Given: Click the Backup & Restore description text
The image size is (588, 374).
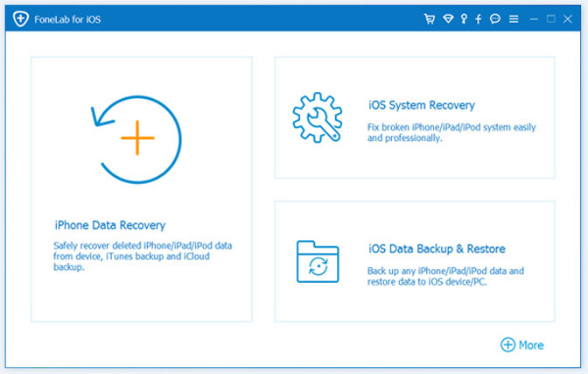Looking at the screenshot, I should [445, 277].
